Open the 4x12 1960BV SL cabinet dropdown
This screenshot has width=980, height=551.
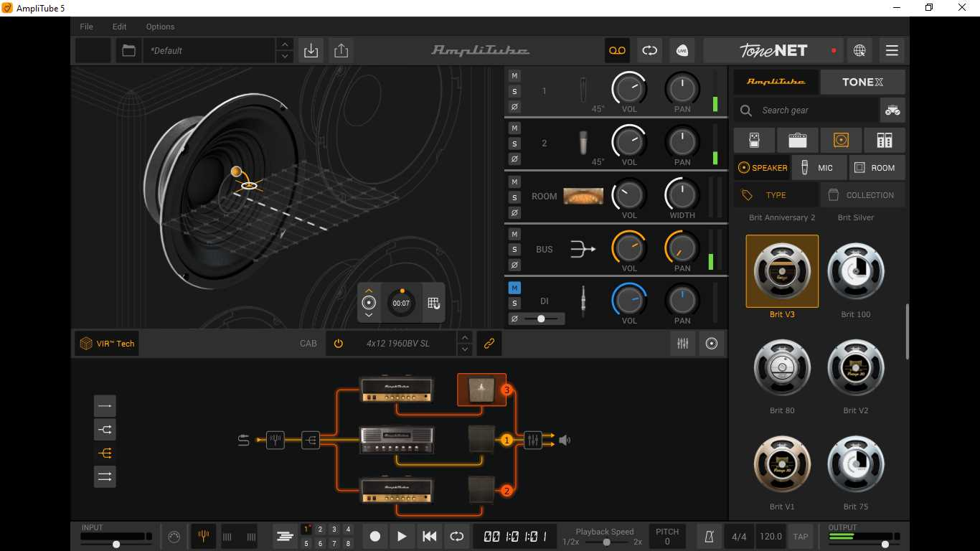click(398, 344)
